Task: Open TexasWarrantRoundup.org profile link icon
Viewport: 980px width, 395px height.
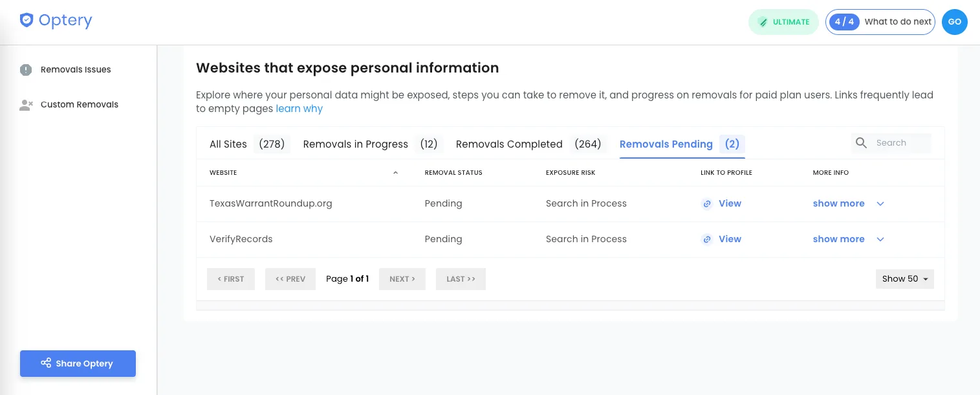Action: pyautogui.click(x=707, y=204)
